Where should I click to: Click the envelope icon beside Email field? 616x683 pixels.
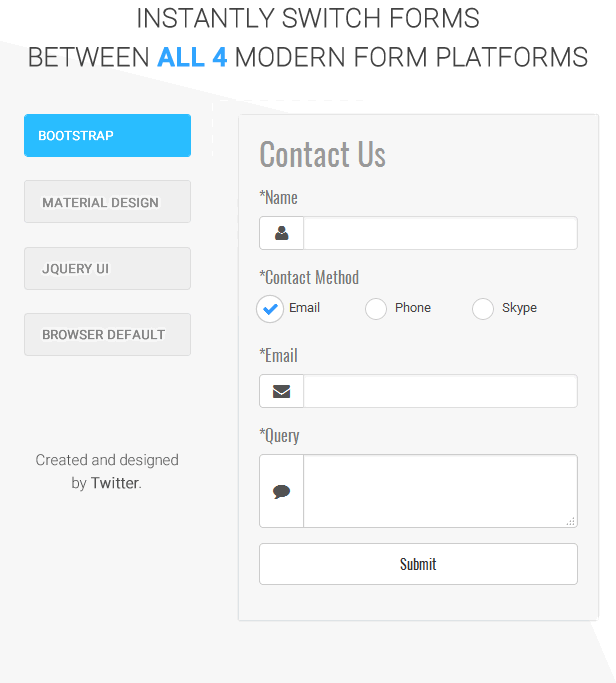pos(282,391)
